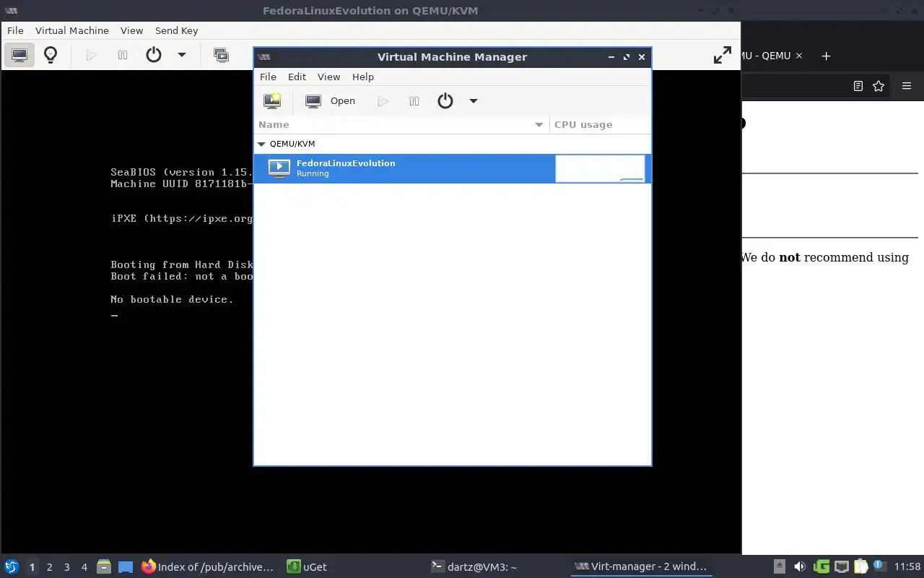Click the removable media tray icon
The image size is (924, 578).
(780, 567)
